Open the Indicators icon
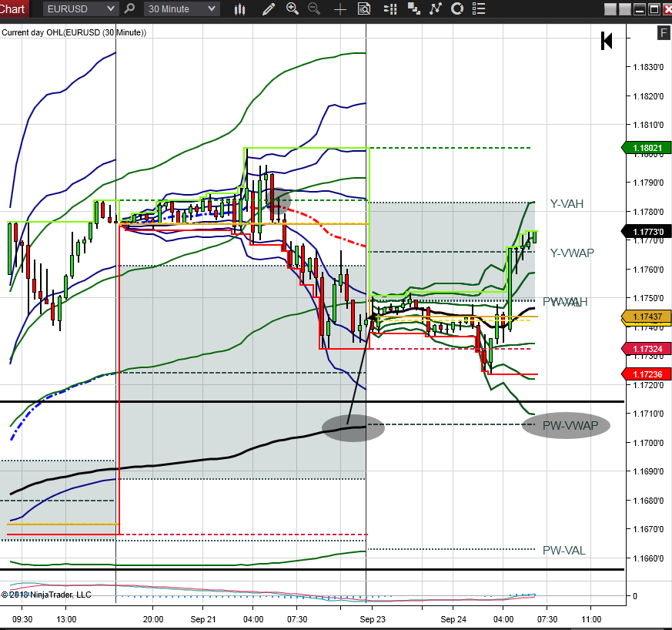This screenshot has width=672, height=630. point(436,8)
